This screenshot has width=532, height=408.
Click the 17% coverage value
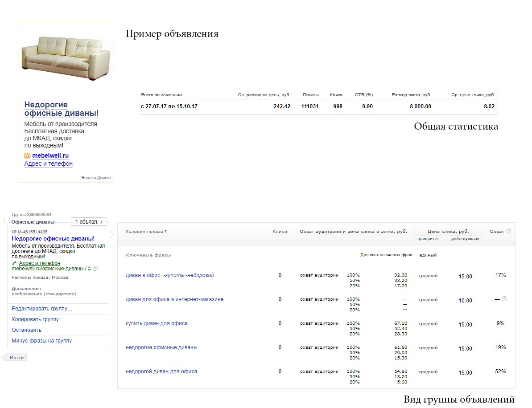click(x=500, y=275)
